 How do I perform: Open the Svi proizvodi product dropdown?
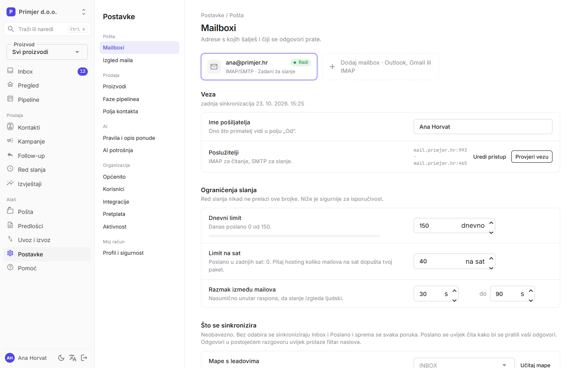click(47, 52)
